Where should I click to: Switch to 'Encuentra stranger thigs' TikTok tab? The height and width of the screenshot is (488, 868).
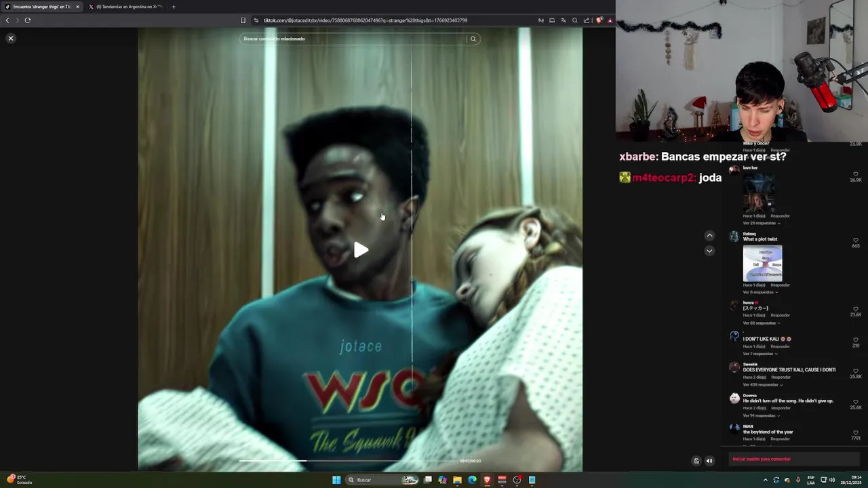point(41,7)
